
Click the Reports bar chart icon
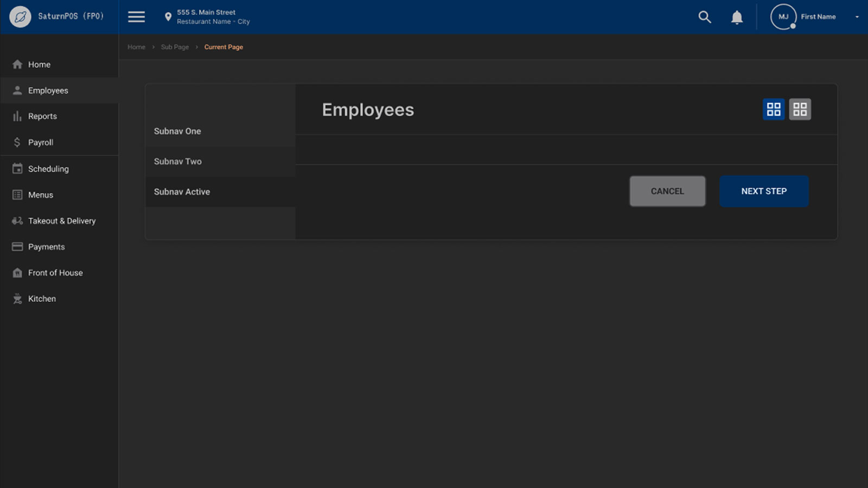coord(17,116)
